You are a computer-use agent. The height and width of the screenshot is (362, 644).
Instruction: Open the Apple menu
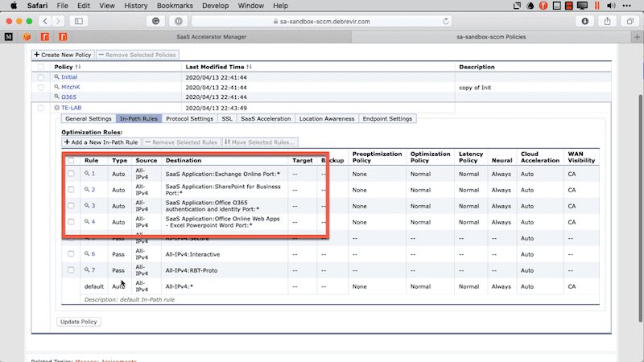[14, 6]
